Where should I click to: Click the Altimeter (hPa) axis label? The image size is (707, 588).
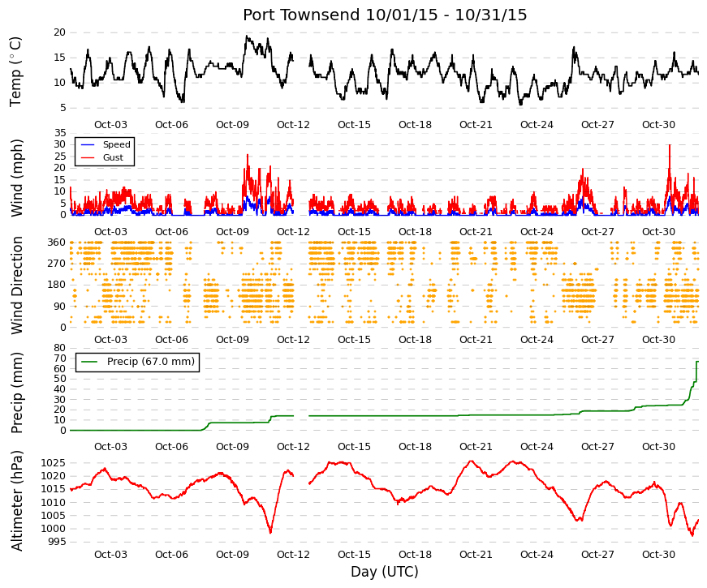16,500
